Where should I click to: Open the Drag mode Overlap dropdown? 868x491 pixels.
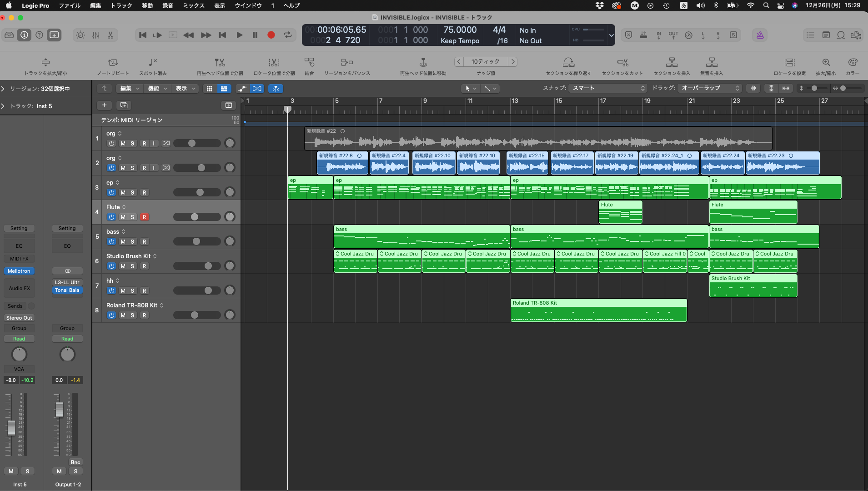pyautogui.click(x=710, y=88)
